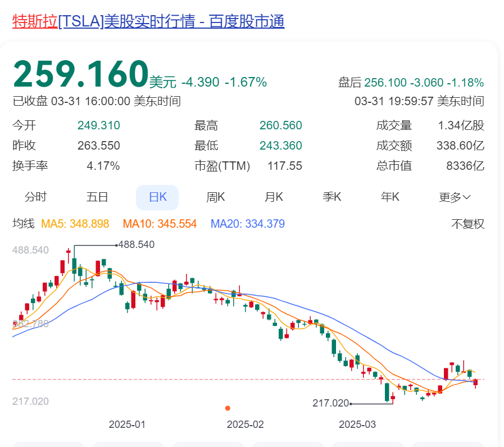This screenshot has width=504, height=447.
Task: Open the 不复权 adjustment option
Action: click(467, 224)
